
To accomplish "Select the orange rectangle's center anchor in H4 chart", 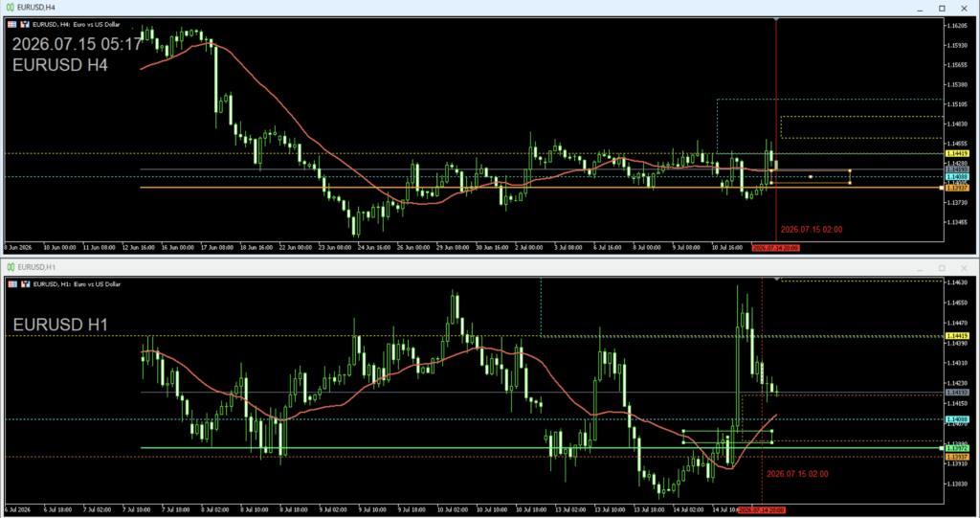I will click(811, 177).
